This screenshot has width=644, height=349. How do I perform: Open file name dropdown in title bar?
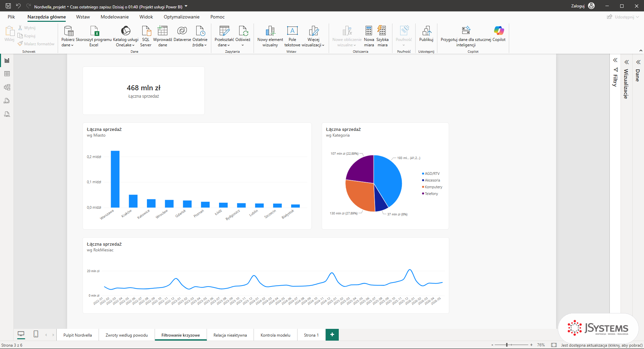click(x=186, y=6)
